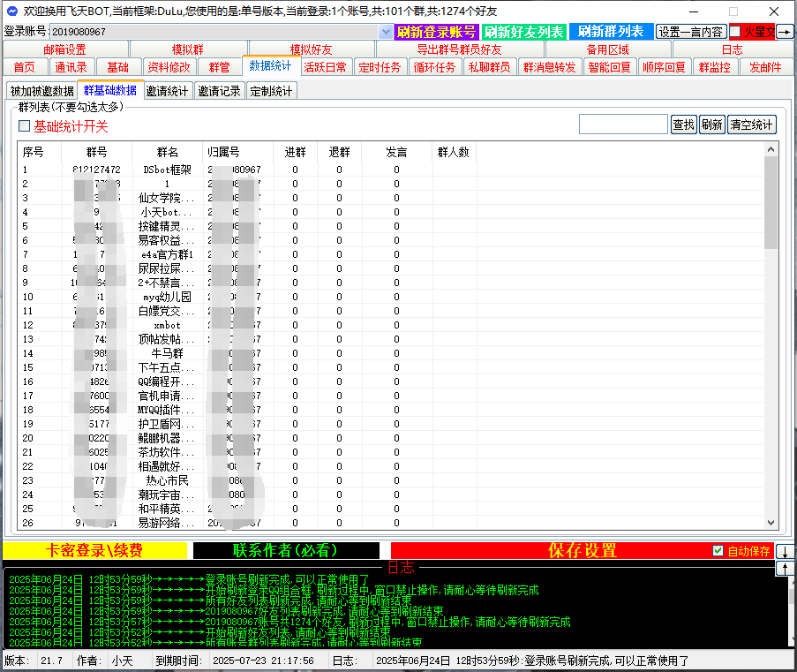Select the 热心市民 group row
797x672 pixels.
click(391, 480)
